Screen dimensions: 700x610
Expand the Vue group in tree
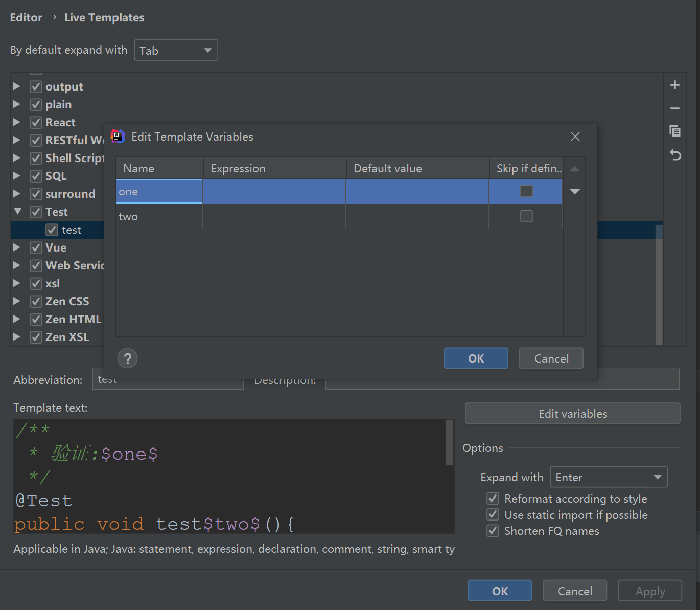click(x=17, y=247)
